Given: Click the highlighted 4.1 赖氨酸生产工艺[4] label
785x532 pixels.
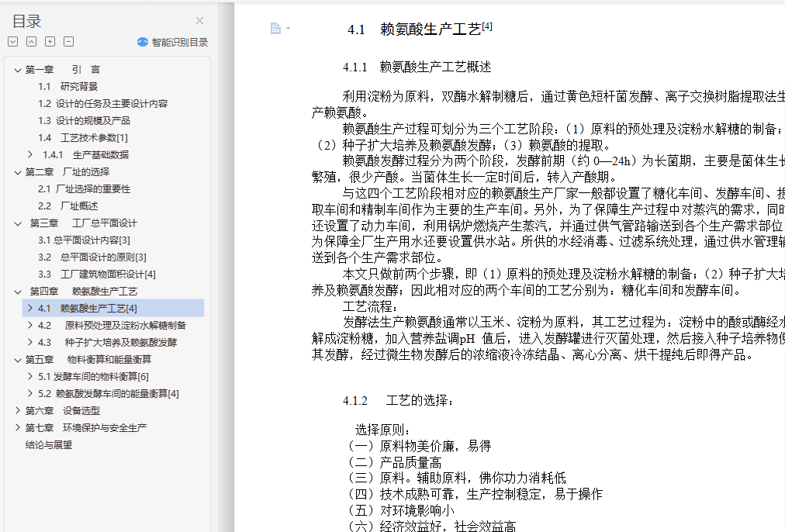Looking at the screenshot, I should pyautogui.click(x=88, y=309).
